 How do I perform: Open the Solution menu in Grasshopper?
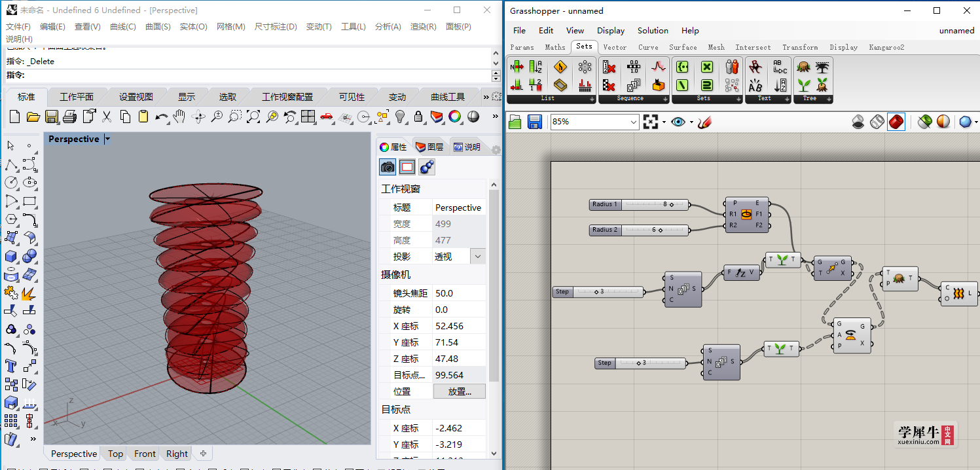point(653,31)
